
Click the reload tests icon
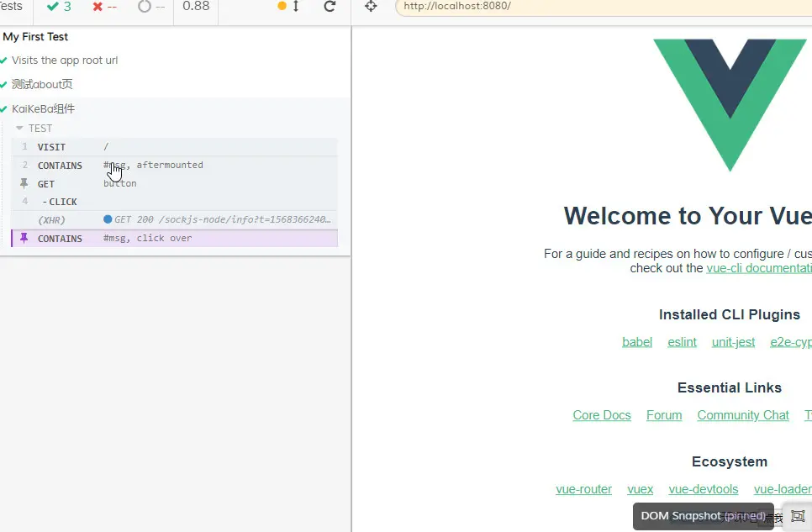pos(330,6)
